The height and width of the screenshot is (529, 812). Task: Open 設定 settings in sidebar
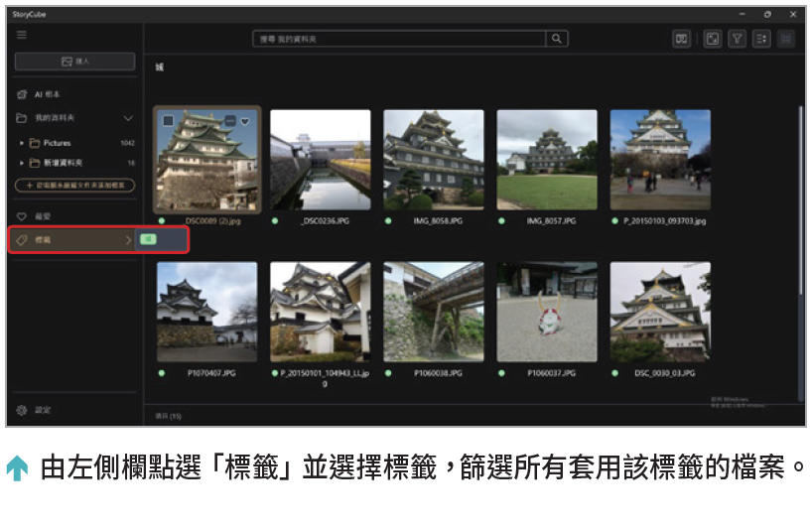point(75,410)
